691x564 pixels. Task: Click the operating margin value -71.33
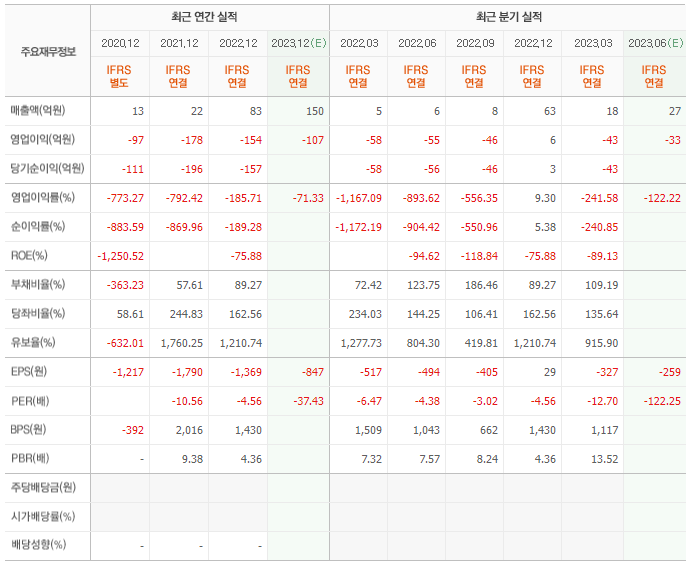pyautogui.click(x=308, y=198)
